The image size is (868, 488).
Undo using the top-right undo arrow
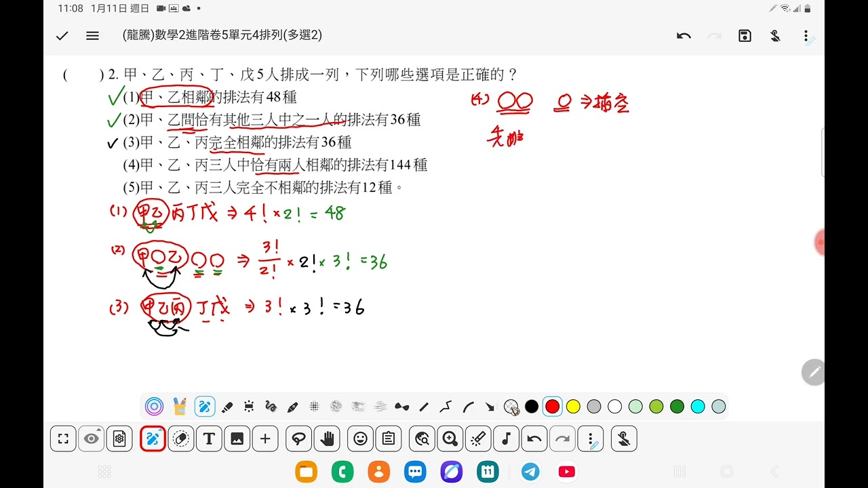click(x=684, y=36)
